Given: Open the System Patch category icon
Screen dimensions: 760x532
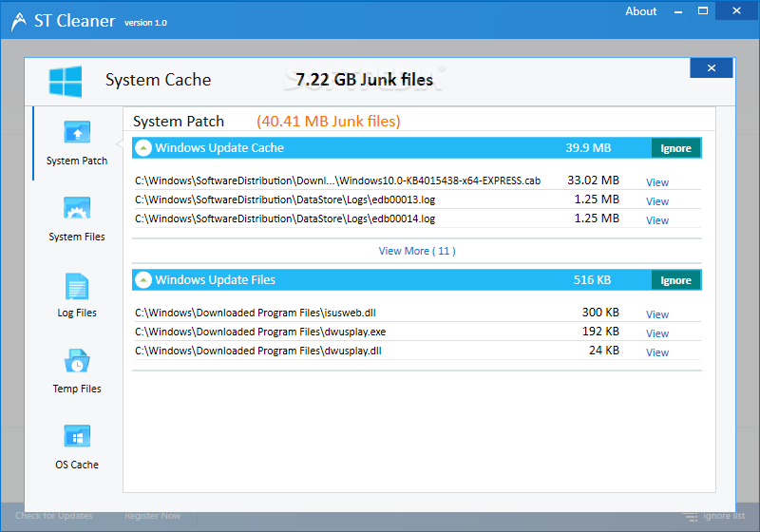Looking at the screenshot, I should tap(77, 132).
